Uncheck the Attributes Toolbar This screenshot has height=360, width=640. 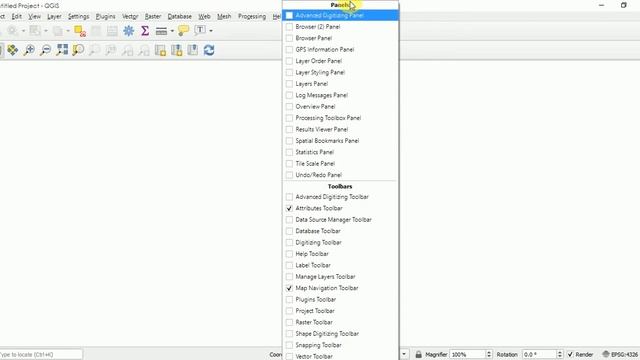click(340, 208)
